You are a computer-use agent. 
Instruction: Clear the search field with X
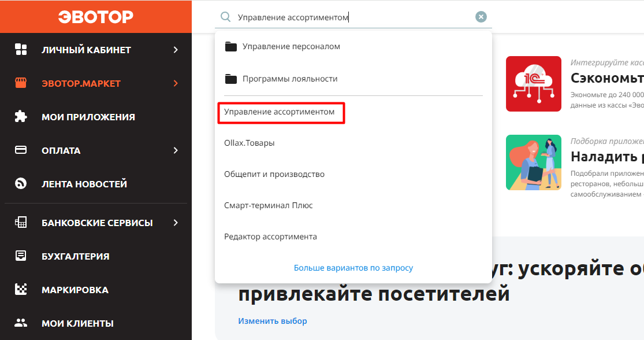pyautogui.click(x=481, y=17)
